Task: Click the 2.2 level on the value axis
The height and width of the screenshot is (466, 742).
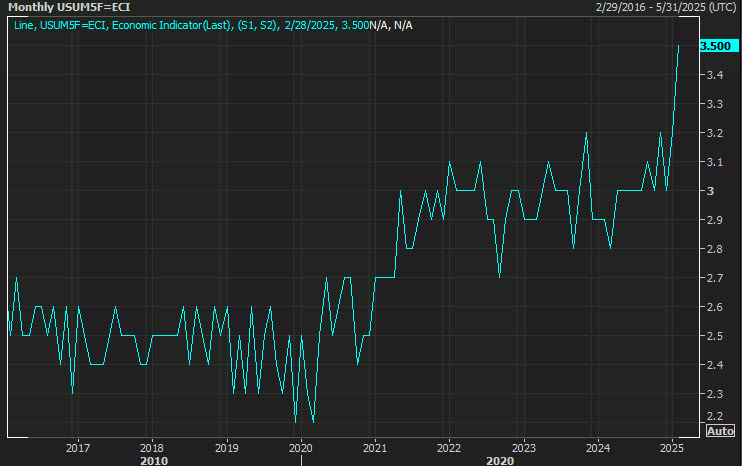Action: (x=714, y=416)
